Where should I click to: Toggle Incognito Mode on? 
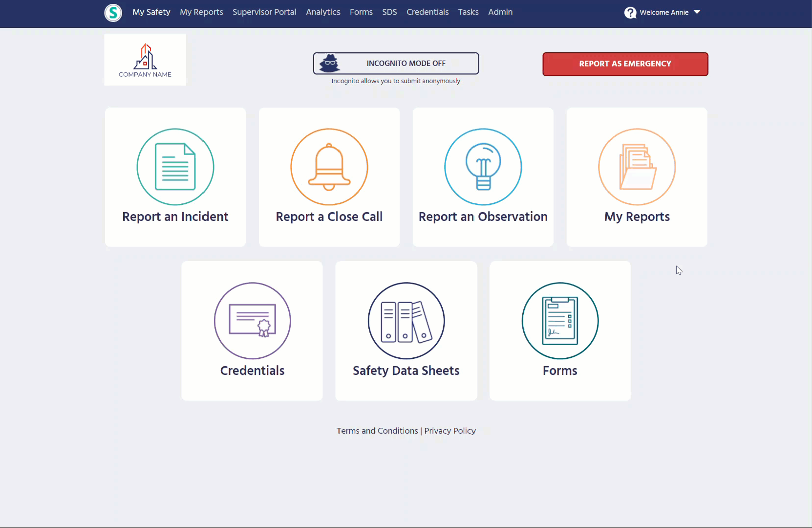pyautogui.click(x=396, y=63)
